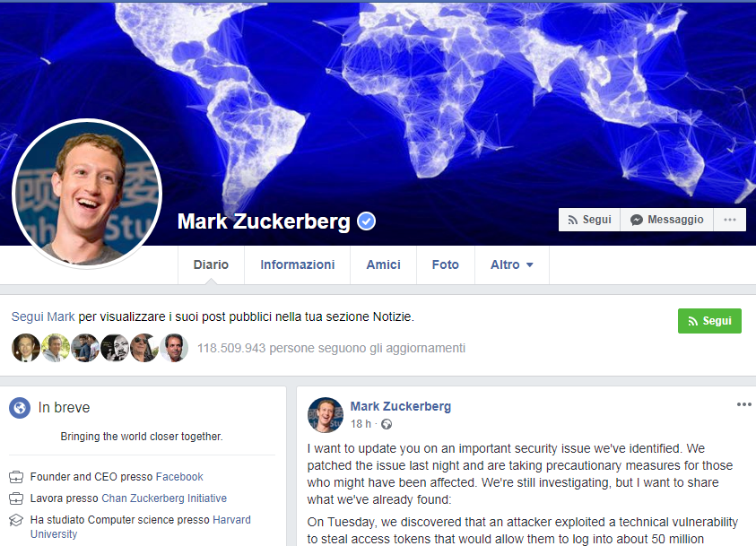Switch to the Informazioni tab

pos(297,264)
